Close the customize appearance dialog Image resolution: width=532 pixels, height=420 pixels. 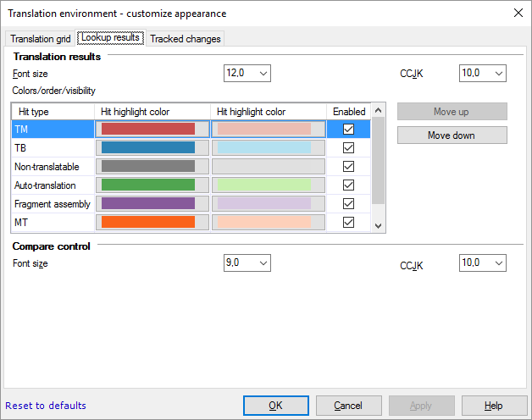click(518, 14)
